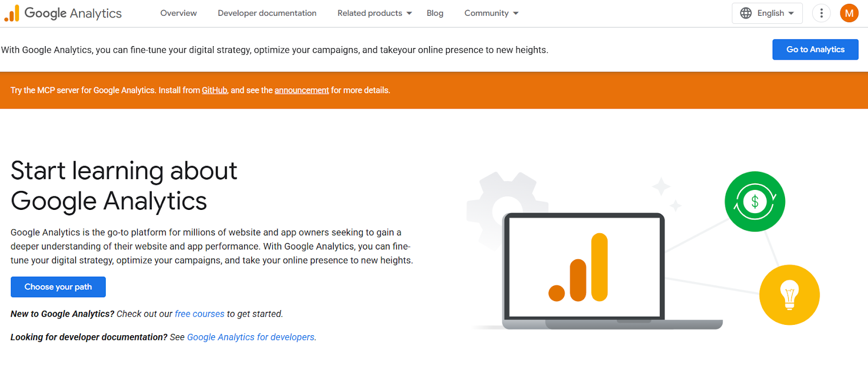Expand the Community dropdown menu

tap(491, 13)
